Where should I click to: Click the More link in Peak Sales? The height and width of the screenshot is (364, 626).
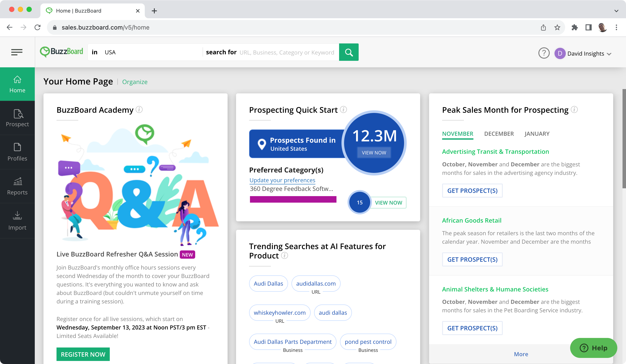(x=521, y=354)
